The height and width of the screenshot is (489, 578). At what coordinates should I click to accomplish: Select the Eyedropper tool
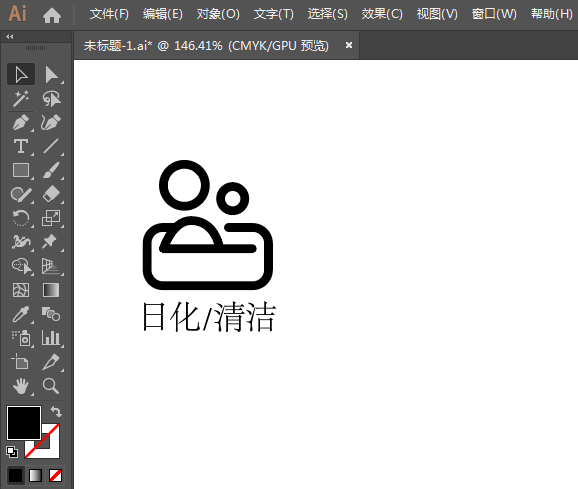(21, 314)
